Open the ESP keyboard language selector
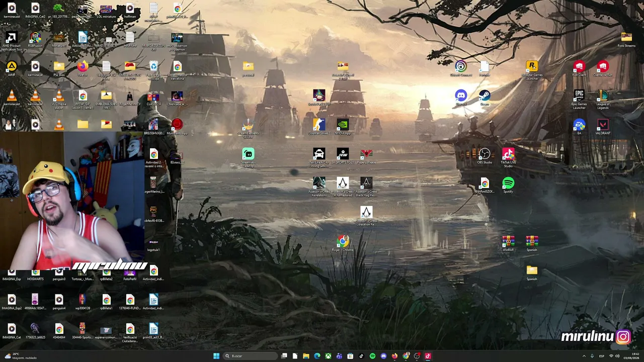This screenshot has height=362, width=644. [602, 356]
